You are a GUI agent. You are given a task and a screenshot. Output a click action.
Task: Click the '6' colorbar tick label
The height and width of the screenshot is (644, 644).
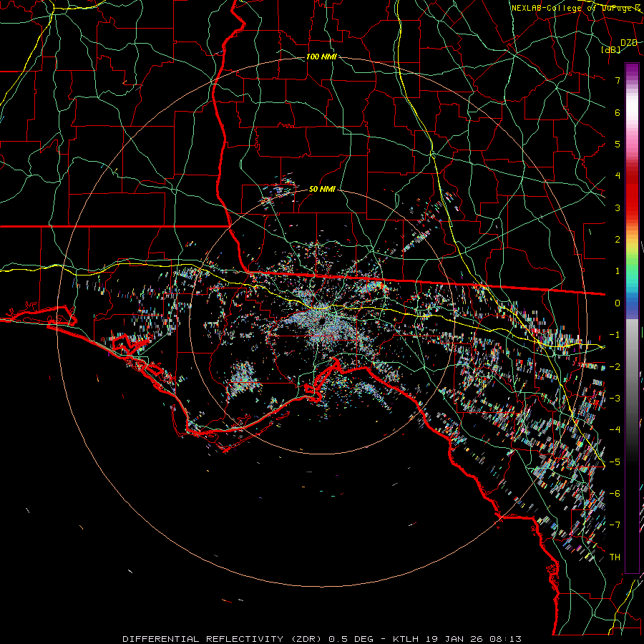click(618, 112)
